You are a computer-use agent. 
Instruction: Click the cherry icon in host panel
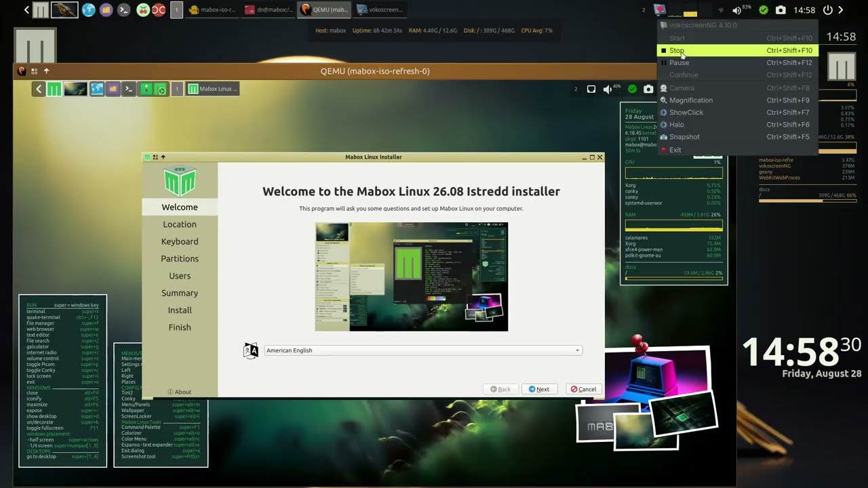click(143, 10)
